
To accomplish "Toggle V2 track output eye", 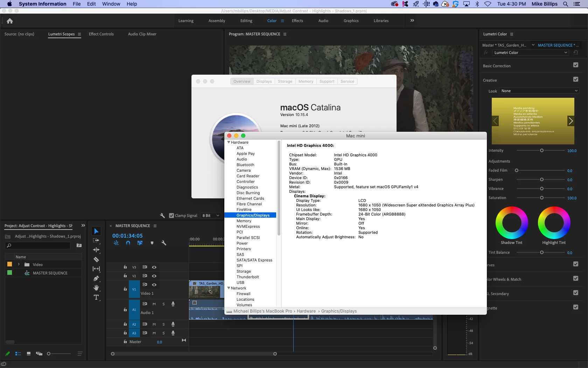I will pyautogui.click(x=154, y=276).
